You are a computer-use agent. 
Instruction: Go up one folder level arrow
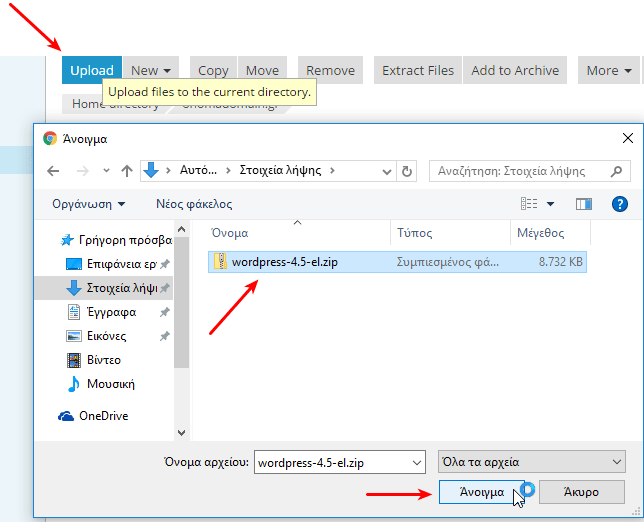(127, 171)
